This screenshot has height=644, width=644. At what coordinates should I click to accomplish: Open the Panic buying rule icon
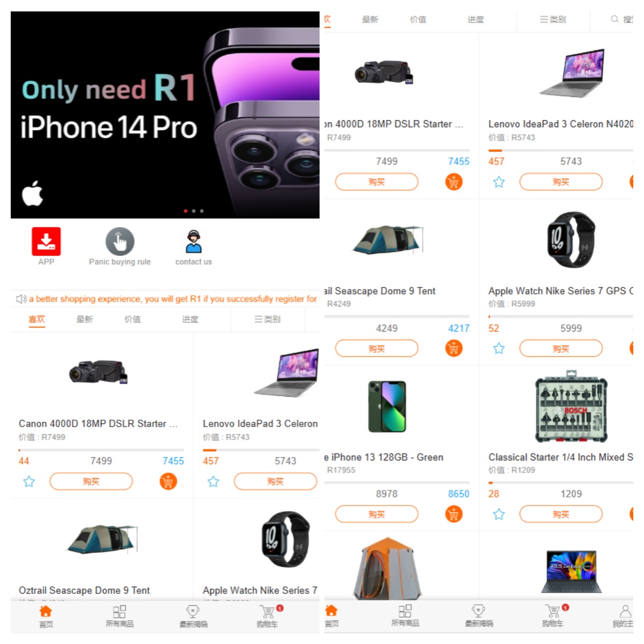(120, 241)
